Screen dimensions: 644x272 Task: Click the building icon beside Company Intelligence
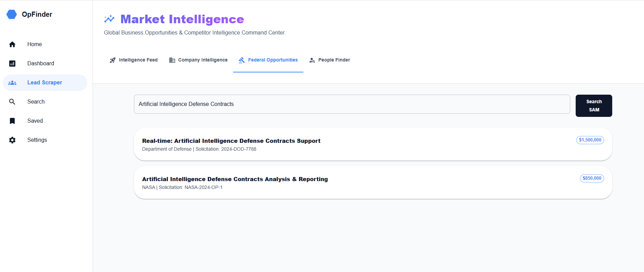172,60
